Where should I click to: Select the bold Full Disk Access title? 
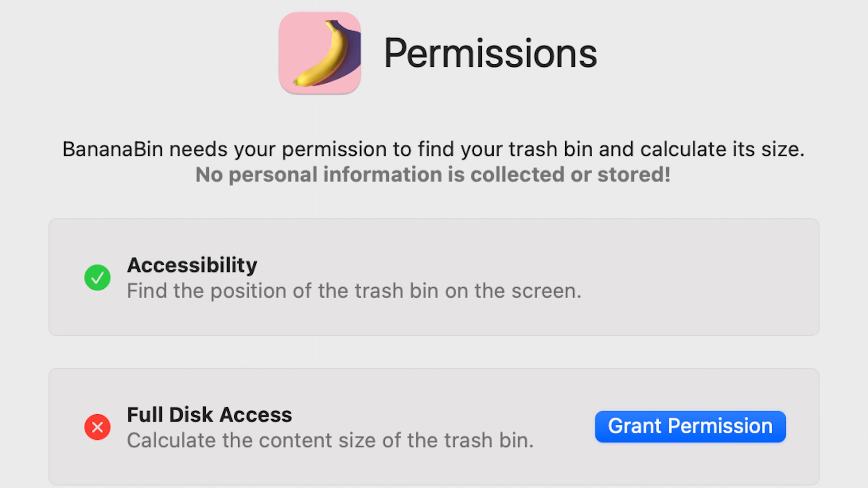point(209,415)
